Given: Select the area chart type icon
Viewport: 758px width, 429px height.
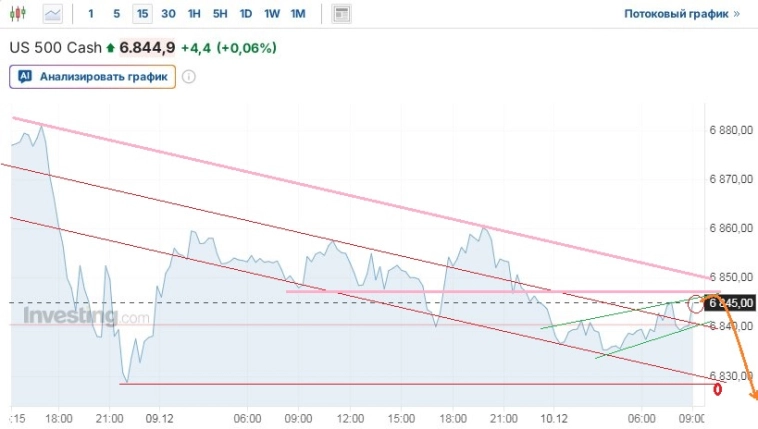Looking at the screenshot, I should point(52,14).
